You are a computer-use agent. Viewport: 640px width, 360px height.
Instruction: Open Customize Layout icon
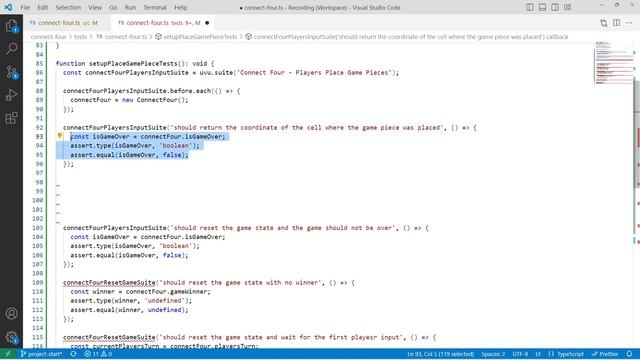[568, 7]
